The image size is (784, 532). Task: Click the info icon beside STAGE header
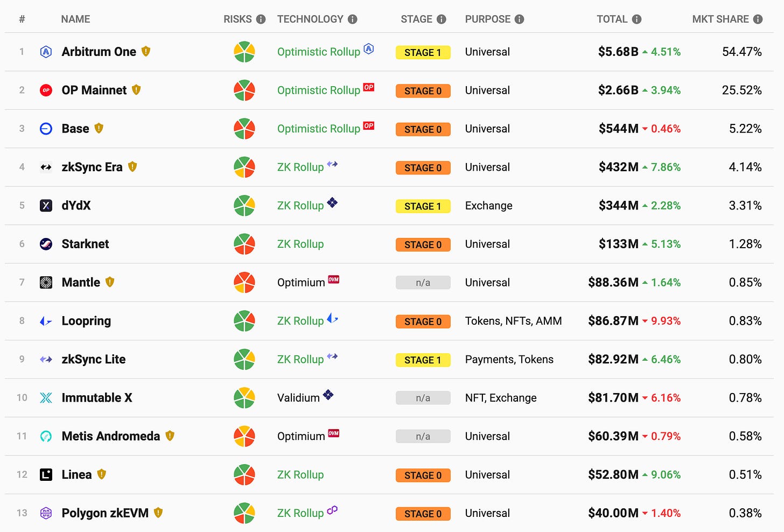click(x=442, y=19)
